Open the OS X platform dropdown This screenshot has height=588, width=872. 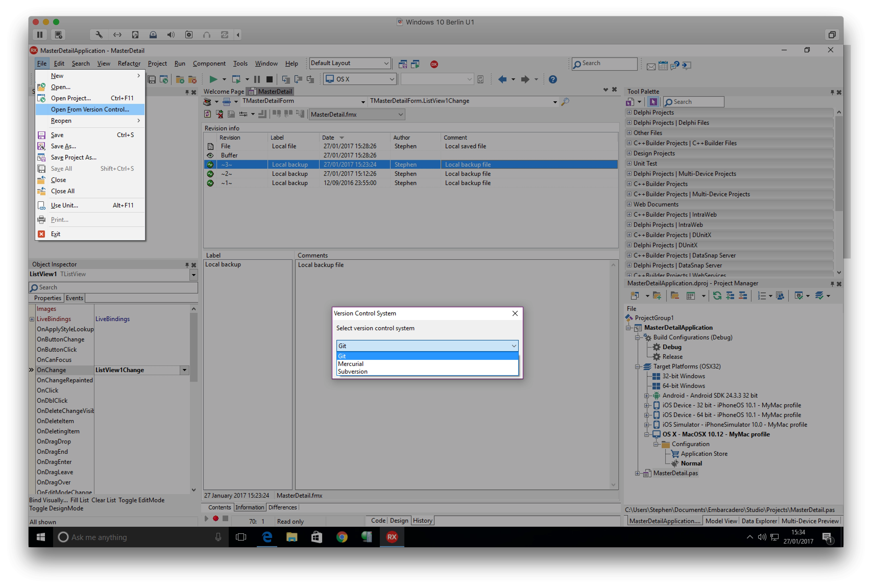392,79
